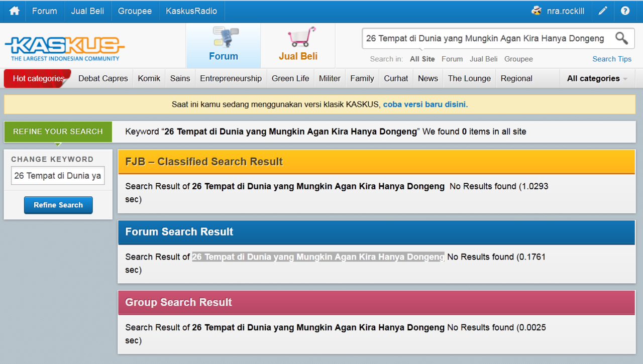Go to the Kaskus home icon

point(15,11)
